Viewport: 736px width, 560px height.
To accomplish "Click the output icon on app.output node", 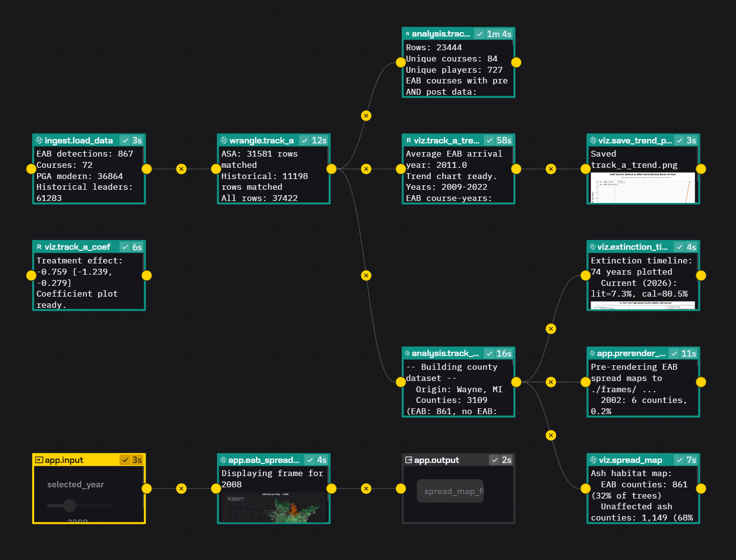I will (x=409, y=460).
